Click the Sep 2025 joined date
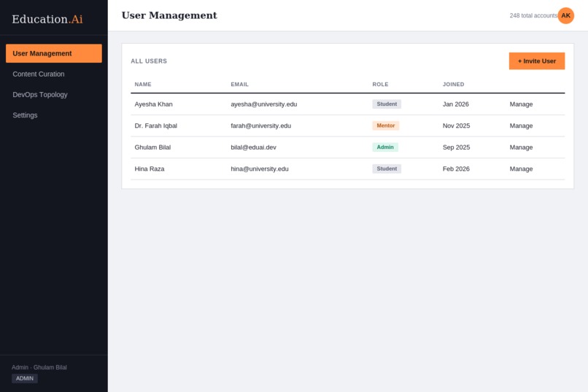The image size is (588, 392). 456,147
